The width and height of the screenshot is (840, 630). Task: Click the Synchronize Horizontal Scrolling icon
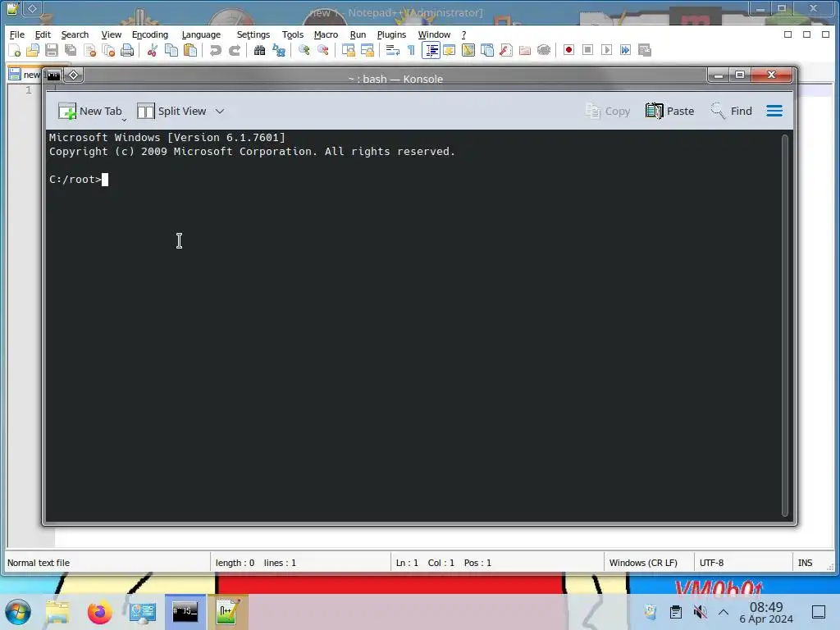(x=367, y=50)
